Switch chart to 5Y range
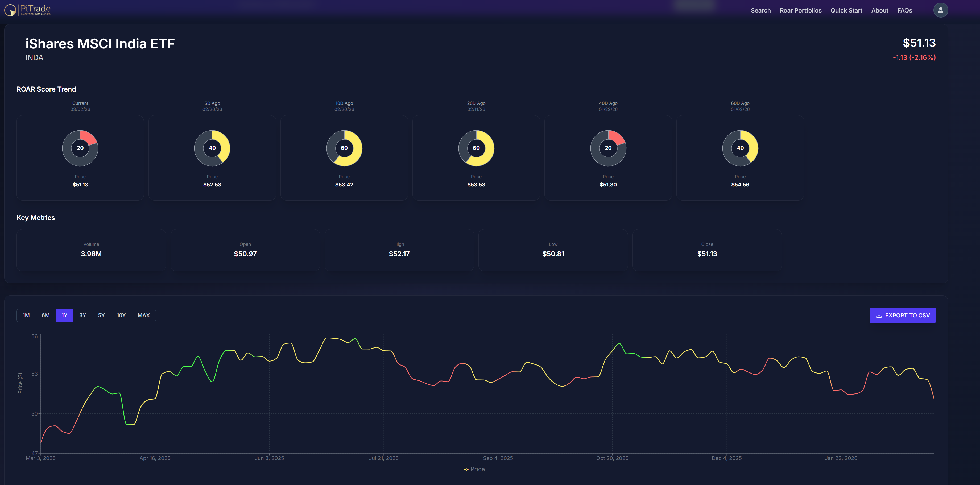Screen dimensions: 980x485 (x=101, y=315)
